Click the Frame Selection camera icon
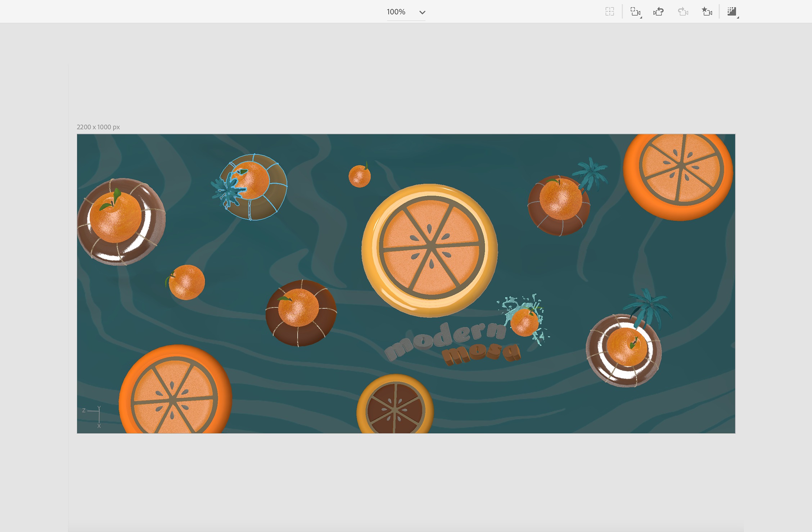The image size is (812, 532). (635, 12)
